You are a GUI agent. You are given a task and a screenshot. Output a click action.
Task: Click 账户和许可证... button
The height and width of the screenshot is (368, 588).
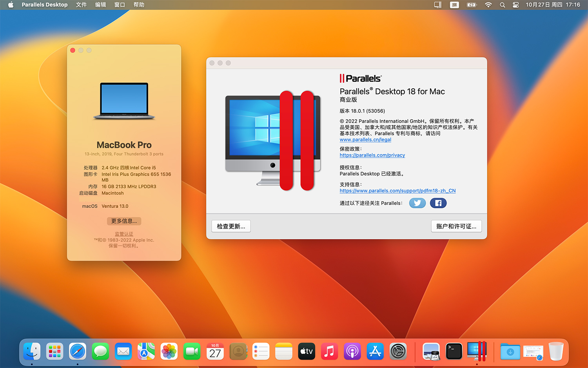coord(456,226)
